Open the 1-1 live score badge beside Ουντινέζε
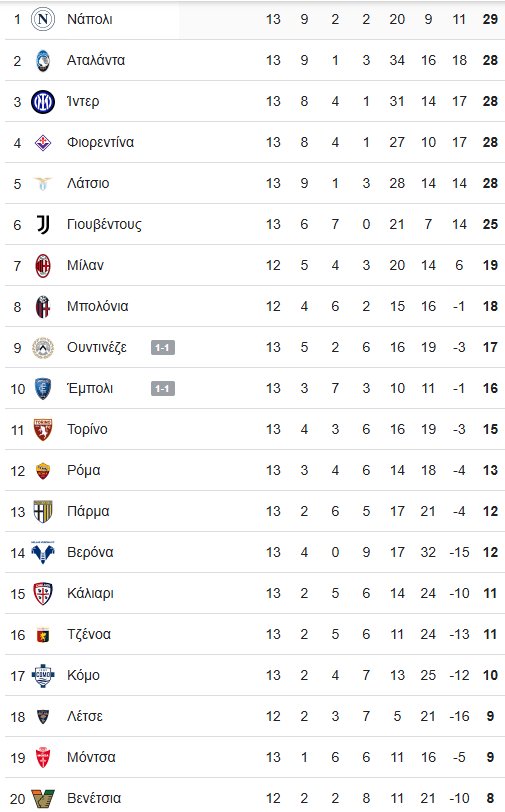The height and width of the screenshot is (812, 505). click(163, 347)
